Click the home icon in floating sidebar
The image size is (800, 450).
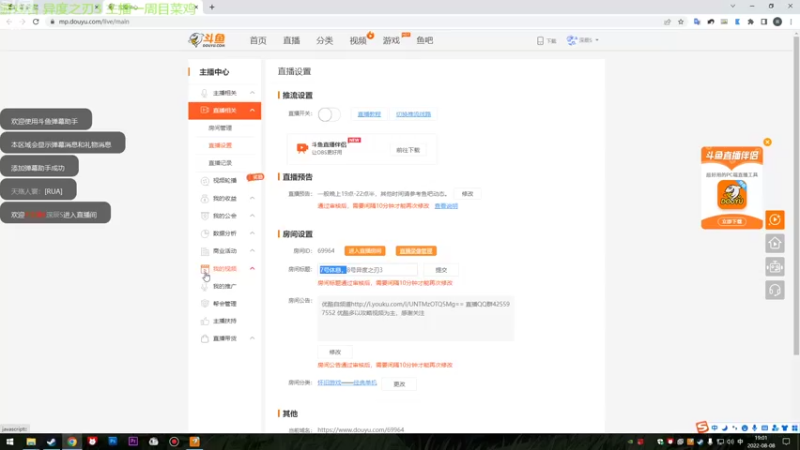(774, 243)
